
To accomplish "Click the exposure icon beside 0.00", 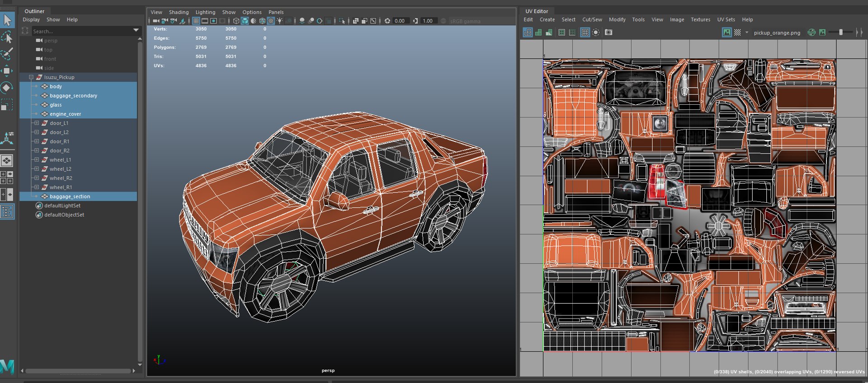I will 387,21.
